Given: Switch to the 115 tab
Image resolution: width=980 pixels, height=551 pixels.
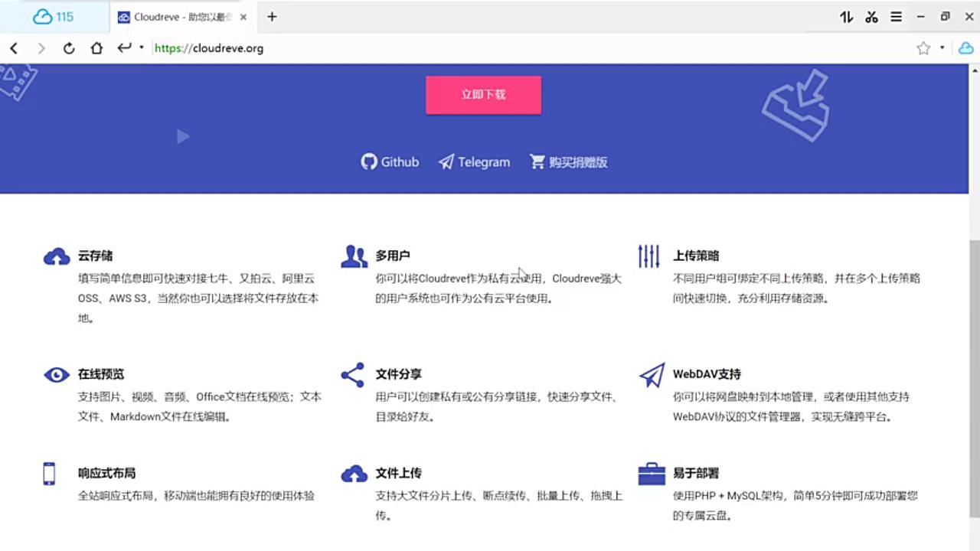Looking at the screenshot, I should click(54, 17).
